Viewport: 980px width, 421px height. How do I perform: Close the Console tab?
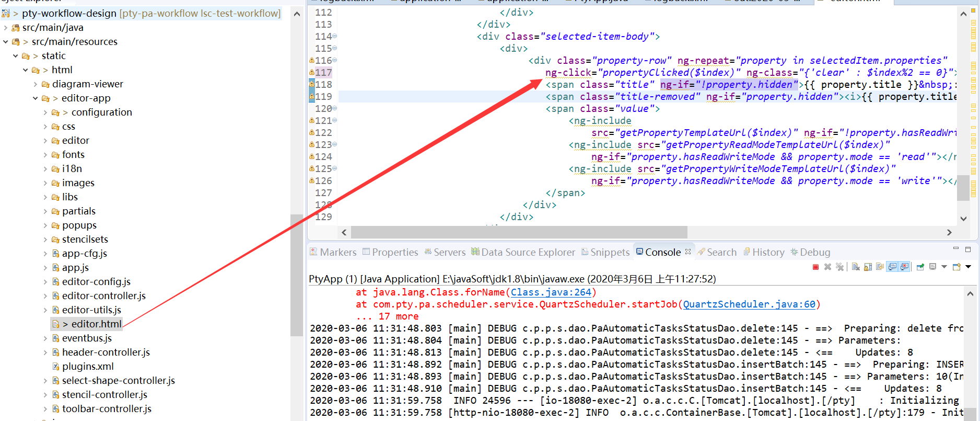coord(688,252)
